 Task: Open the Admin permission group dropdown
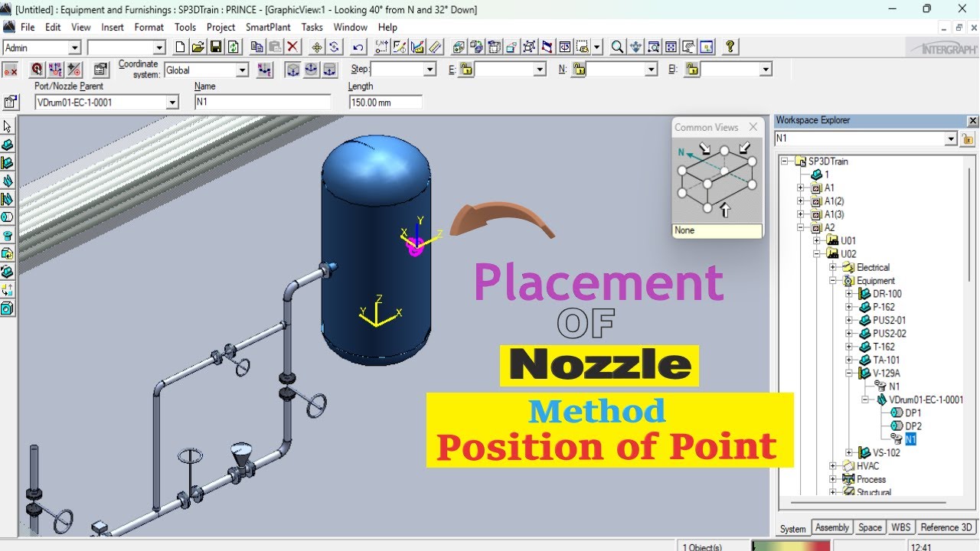coord(74,48)
